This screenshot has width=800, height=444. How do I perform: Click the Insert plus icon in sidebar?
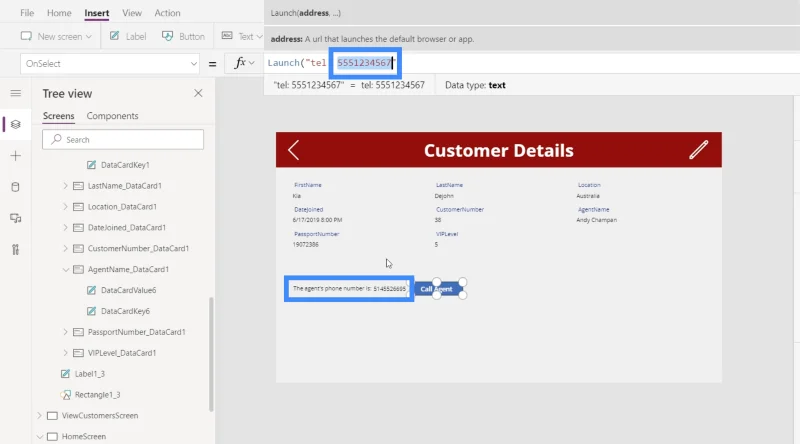tap(16, 156)
